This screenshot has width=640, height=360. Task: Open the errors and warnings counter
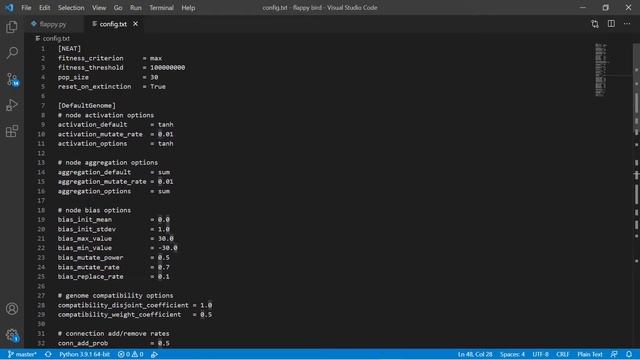click(x=131, y=354)
